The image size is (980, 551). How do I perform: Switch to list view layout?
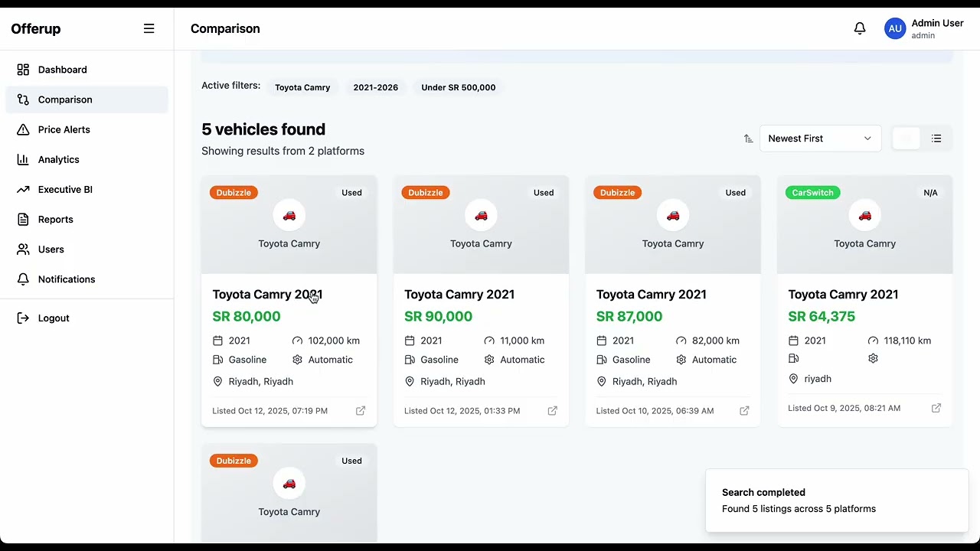[936, 139]
